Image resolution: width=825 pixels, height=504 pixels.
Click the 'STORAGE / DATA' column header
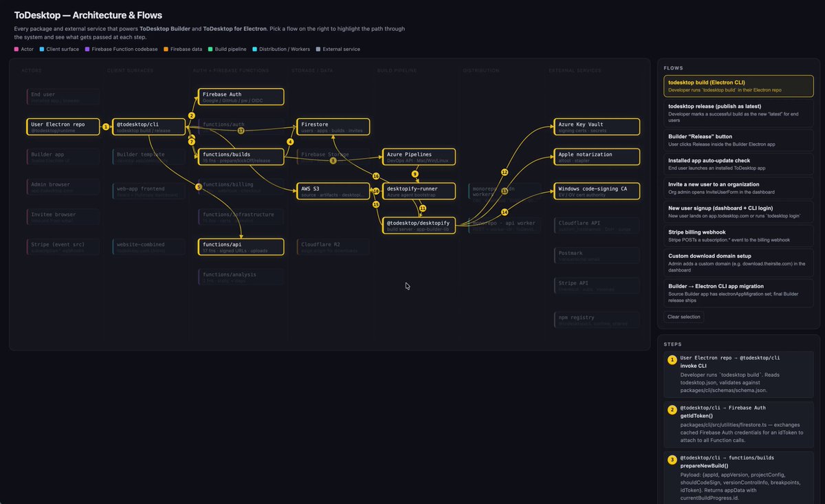pos(313,71)
